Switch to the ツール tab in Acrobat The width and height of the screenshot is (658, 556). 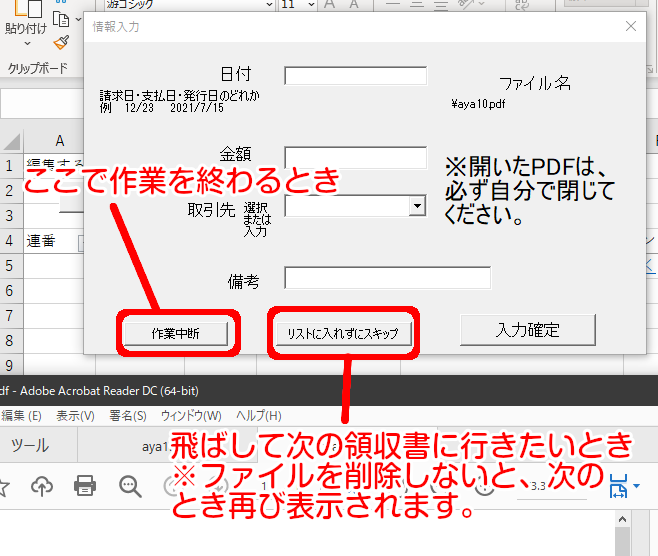tap(30, 445)
